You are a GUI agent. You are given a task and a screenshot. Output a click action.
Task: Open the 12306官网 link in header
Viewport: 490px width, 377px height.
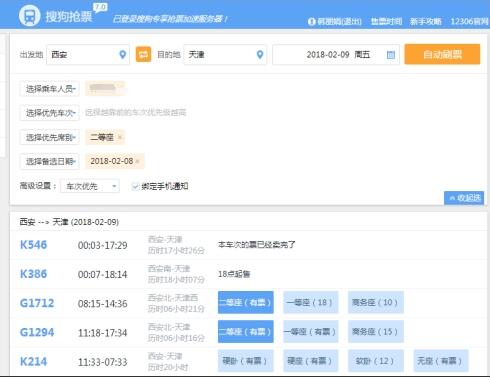469,22
